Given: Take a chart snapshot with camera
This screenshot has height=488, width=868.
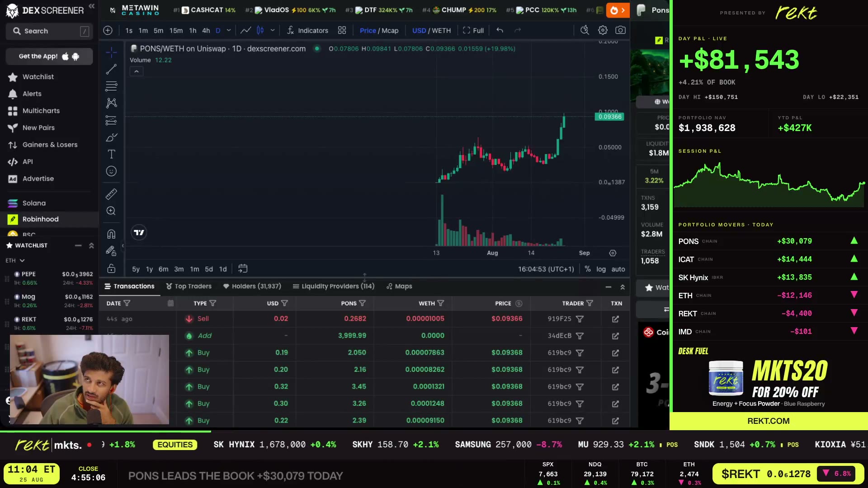Looking at the screenshot, I should (621, 30).
